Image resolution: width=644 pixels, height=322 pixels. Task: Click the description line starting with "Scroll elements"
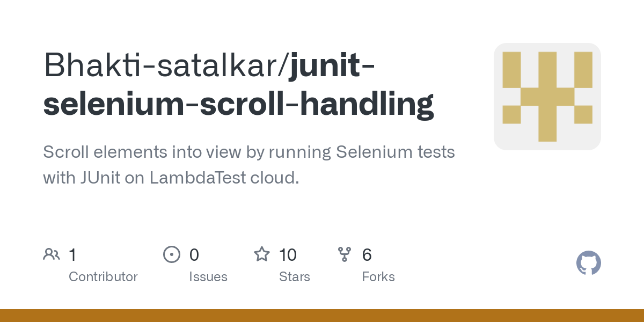click(x=248, y=152)
